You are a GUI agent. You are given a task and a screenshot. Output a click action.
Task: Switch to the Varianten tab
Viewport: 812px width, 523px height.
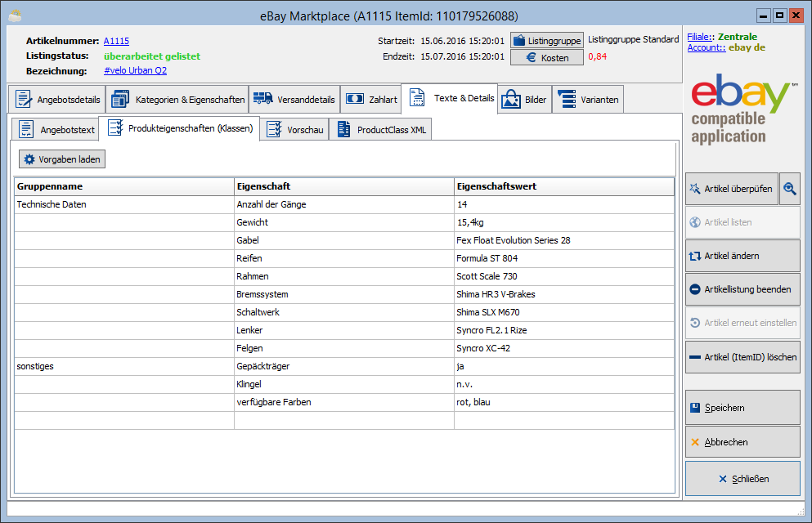click(588, 100)
